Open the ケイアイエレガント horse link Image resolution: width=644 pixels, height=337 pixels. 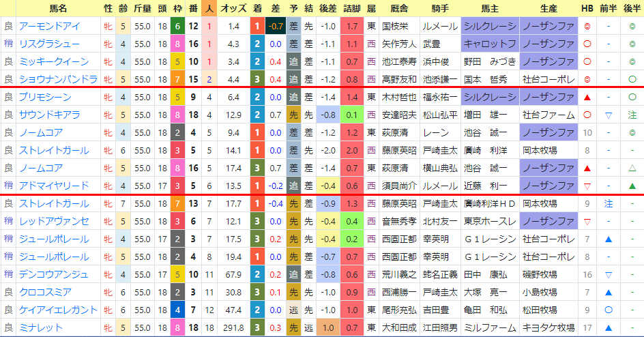click(x=58, y=310)
